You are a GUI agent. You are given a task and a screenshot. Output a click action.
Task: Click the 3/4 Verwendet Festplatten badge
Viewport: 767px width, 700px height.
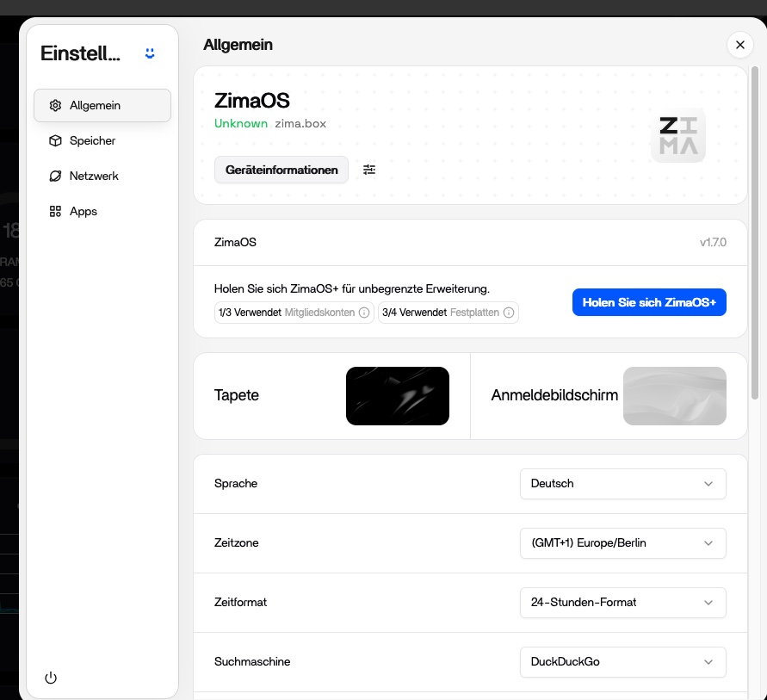448,313
